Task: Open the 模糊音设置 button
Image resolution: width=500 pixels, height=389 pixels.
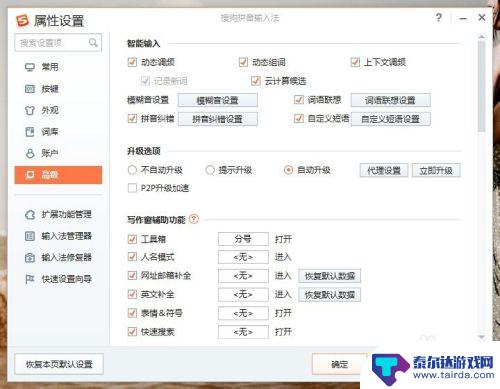Action: pos(218,100)
